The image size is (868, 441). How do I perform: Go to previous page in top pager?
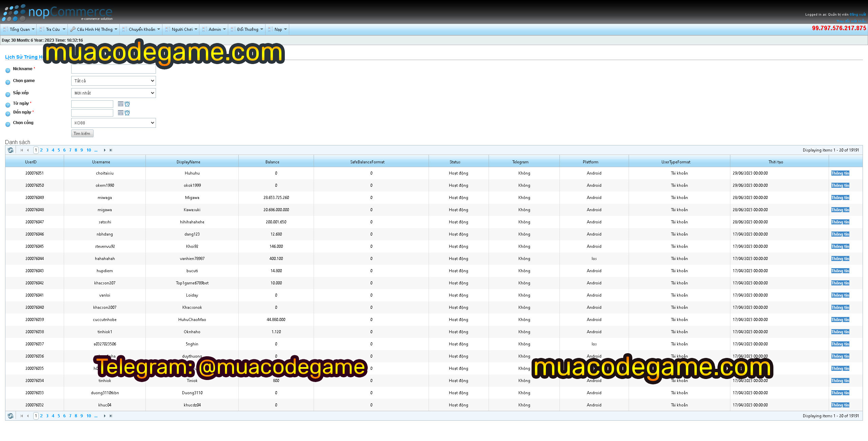tap(28, 150)
